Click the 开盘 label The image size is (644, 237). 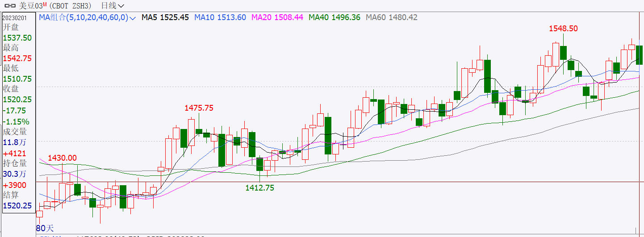coord(11,27)
